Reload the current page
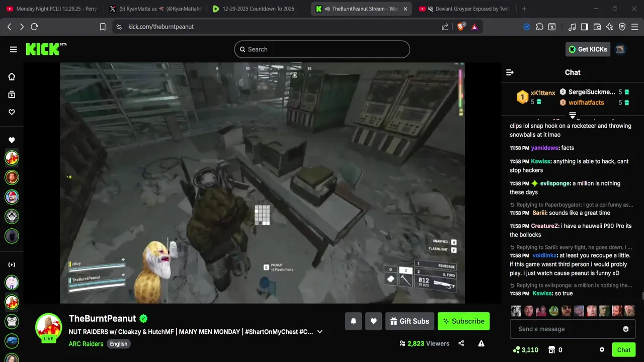Viewport: 644px width, 362px height. (34, 27)
